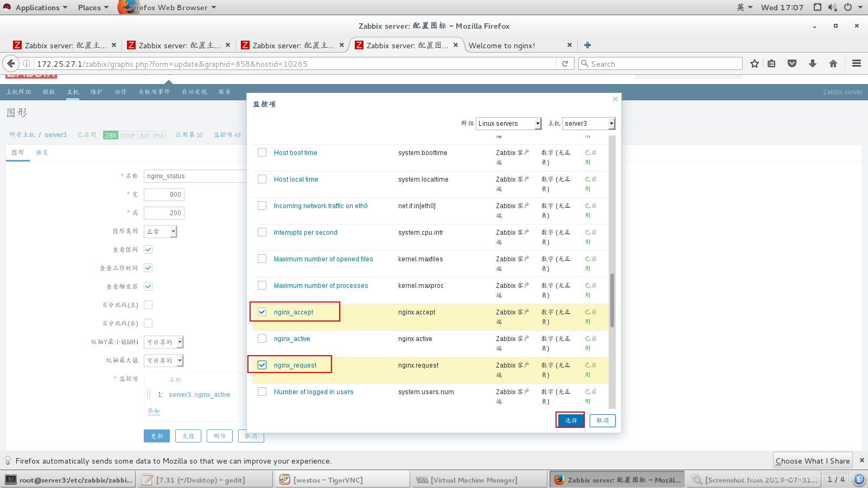The height and width of the screenshot is (488, 868).
Task: Click the URL address bar
Action: 296,63
